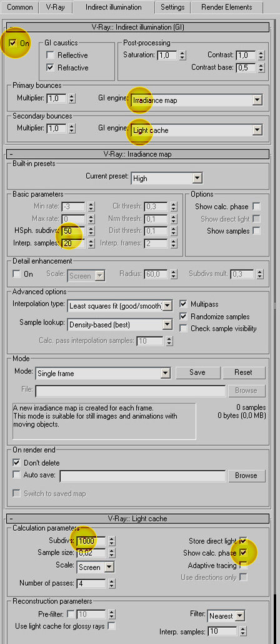Open irradiance map Mode dropdown
The width and height of the screenshot is (280, 644).
point(166,373)
